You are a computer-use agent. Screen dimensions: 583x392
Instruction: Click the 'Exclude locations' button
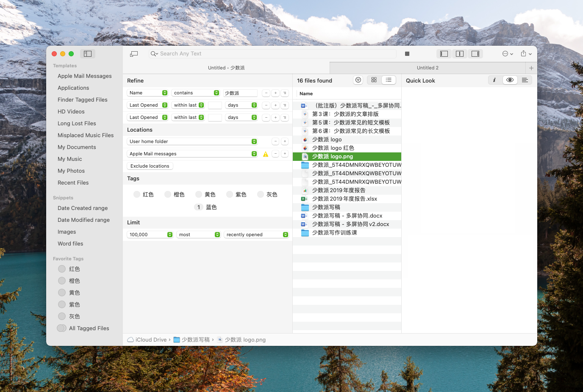click(150, 166)
